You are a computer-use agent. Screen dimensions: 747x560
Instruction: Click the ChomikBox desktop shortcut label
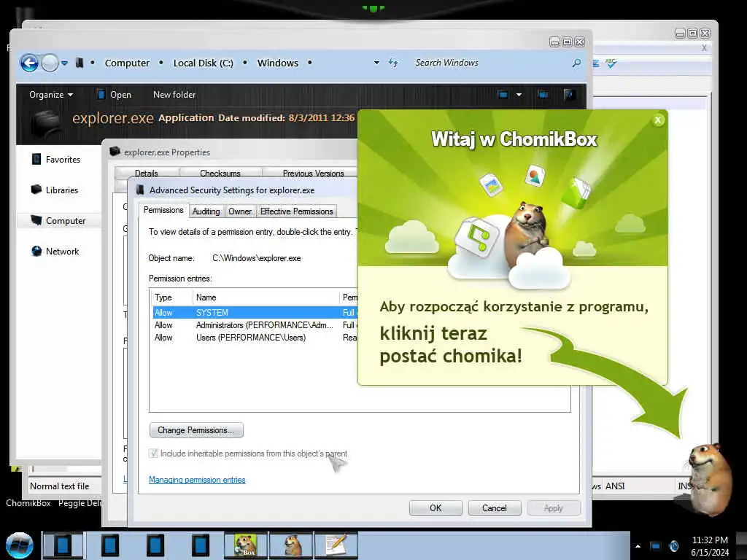(x=28, y=503)
